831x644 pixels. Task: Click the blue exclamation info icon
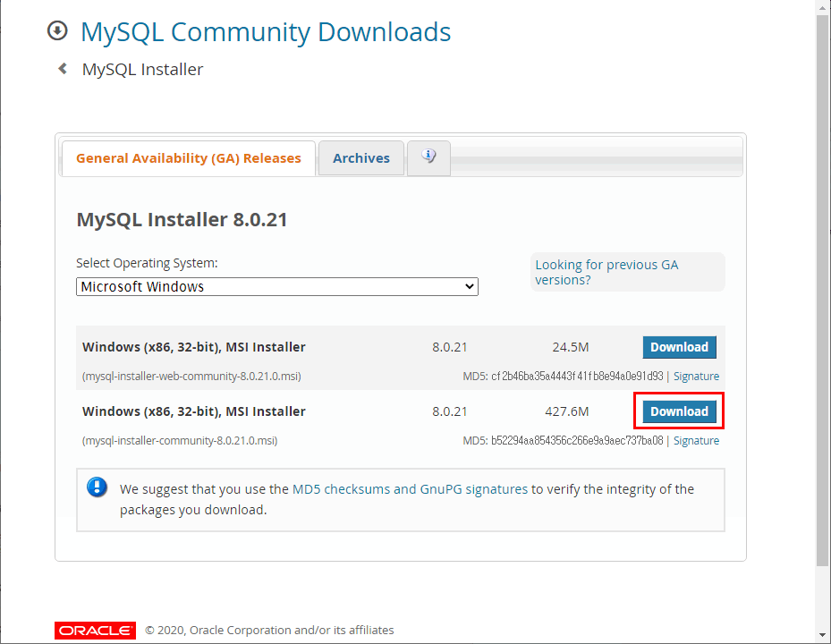point(97,487)
